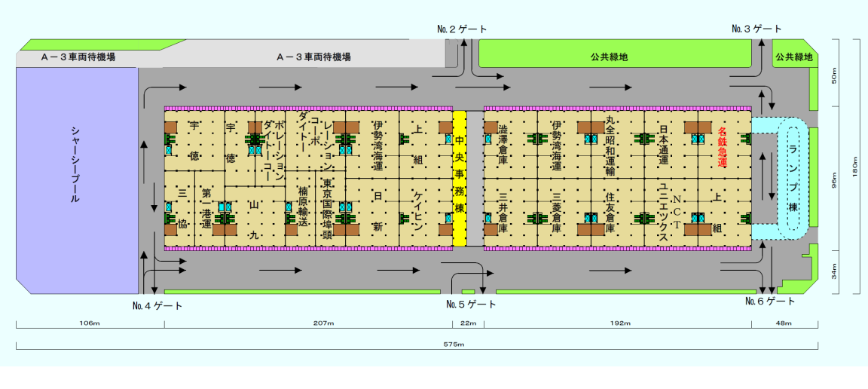The width and height of the screenshot is (868, 389).
Task: Click the NCT label
Action: point(677,212)
